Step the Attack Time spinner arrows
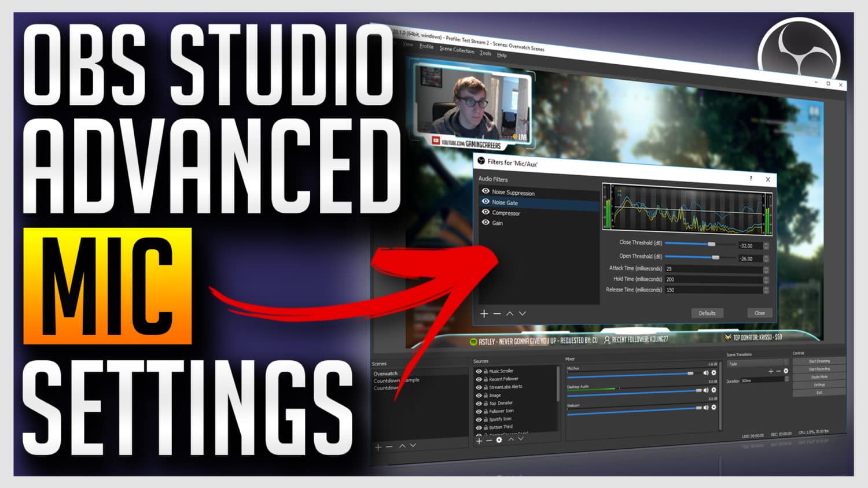This screenshot has height=488, width=868. pyautogui.click(x=766, y=270)
